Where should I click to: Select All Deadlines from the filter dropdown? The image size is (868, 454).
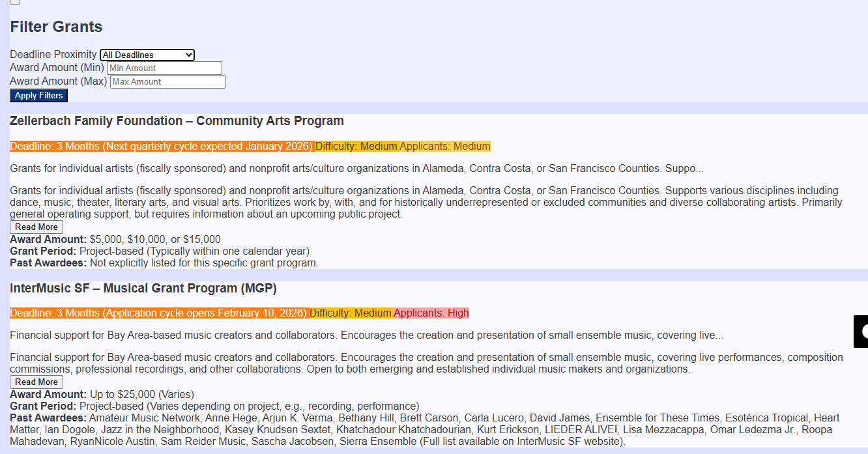tap(147, 55)
